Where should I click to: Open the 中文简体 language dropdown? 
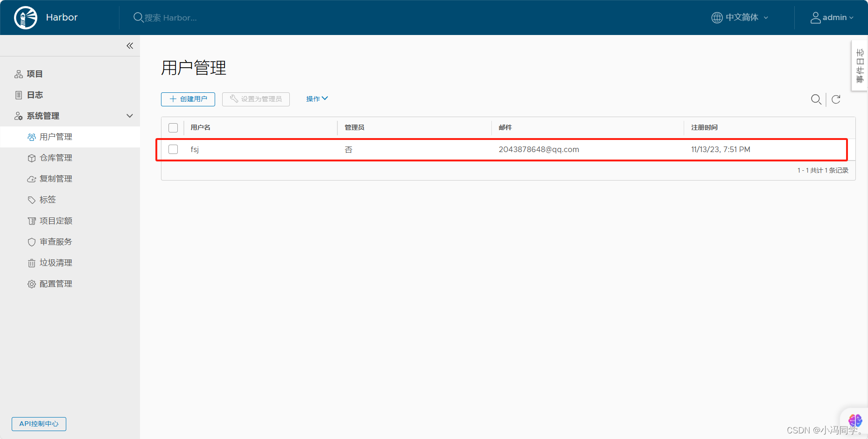[740, 18]
